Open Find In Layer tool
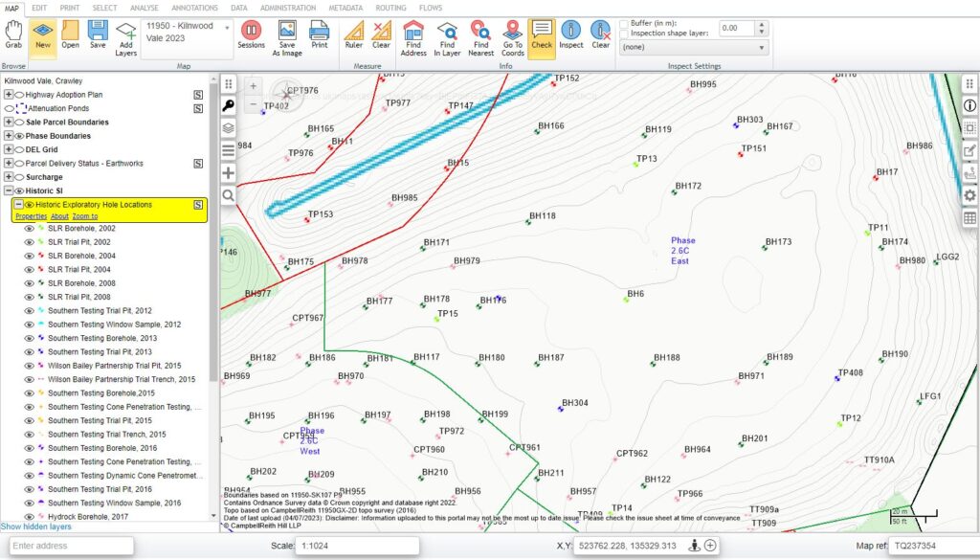The width and height of the screenshot is (980, 560). [x=448, y=38]
